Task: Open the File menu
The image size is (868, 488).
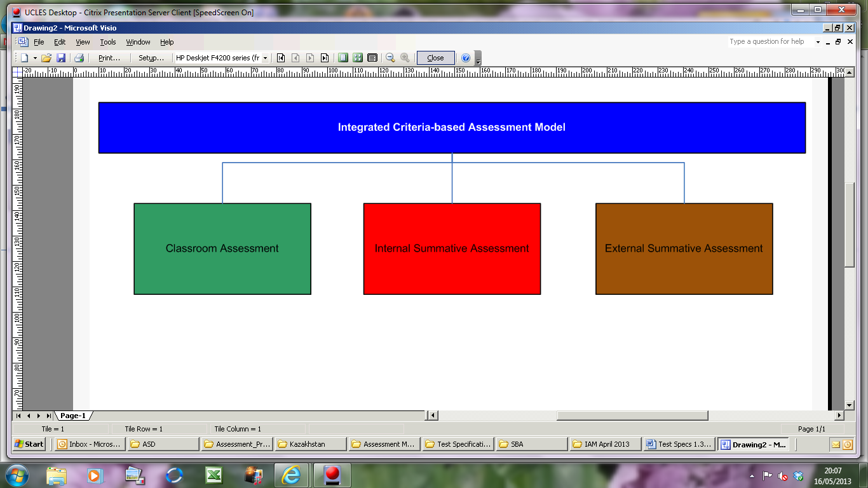Action: [39, 42]
